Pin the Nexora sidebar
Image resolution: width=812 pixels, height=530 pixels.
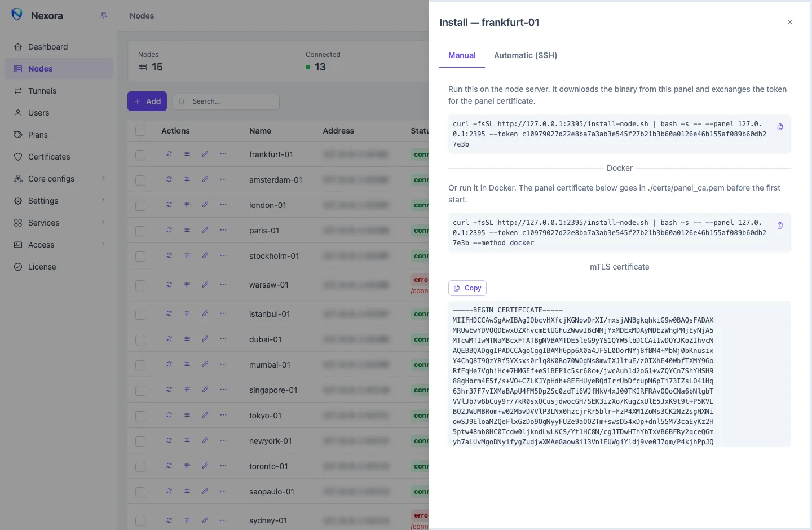pyautogui.click(x=104, y=16)
